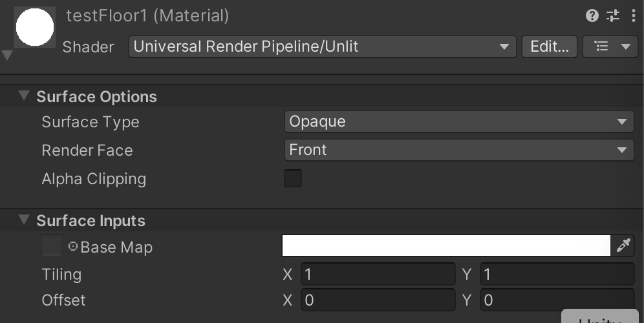Collapse the Surface Inputs section
This screenshot has height=323, width=644.
(x=25, y=220)
